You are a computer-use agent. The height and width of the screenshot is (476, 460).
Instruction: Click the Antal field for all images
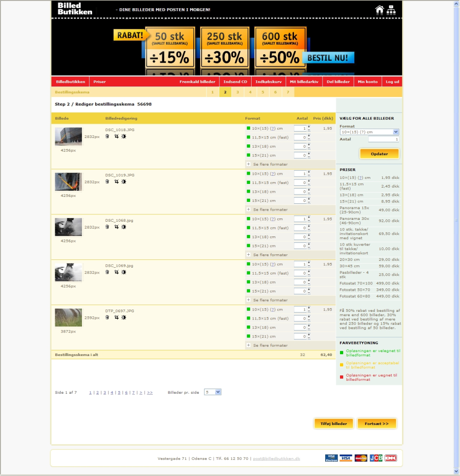pos(384,139)
